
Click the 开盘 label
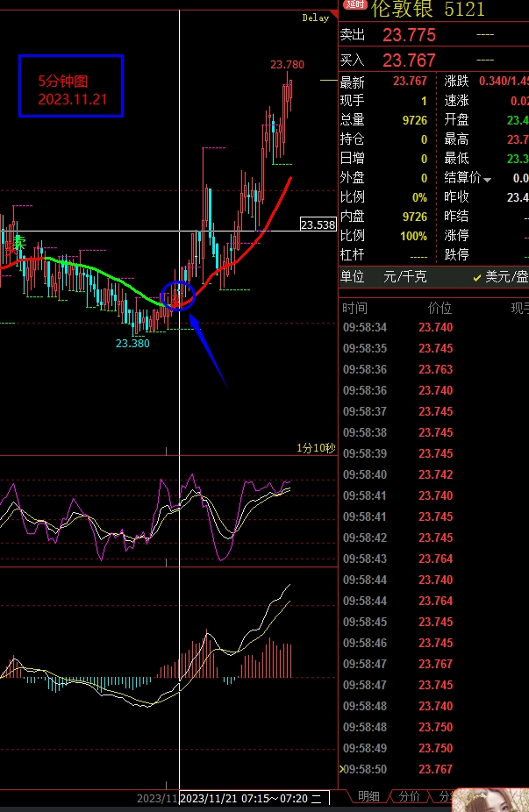[x=456, y=120]
